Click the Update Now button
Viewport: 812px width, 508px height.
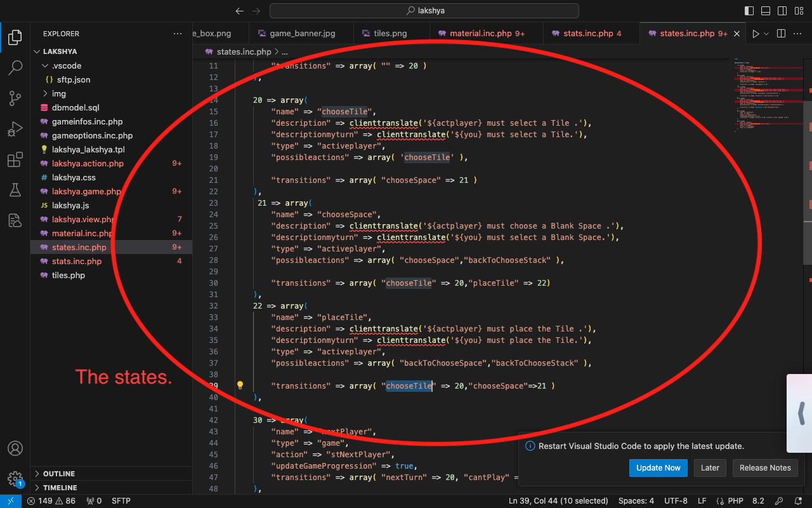658,467
